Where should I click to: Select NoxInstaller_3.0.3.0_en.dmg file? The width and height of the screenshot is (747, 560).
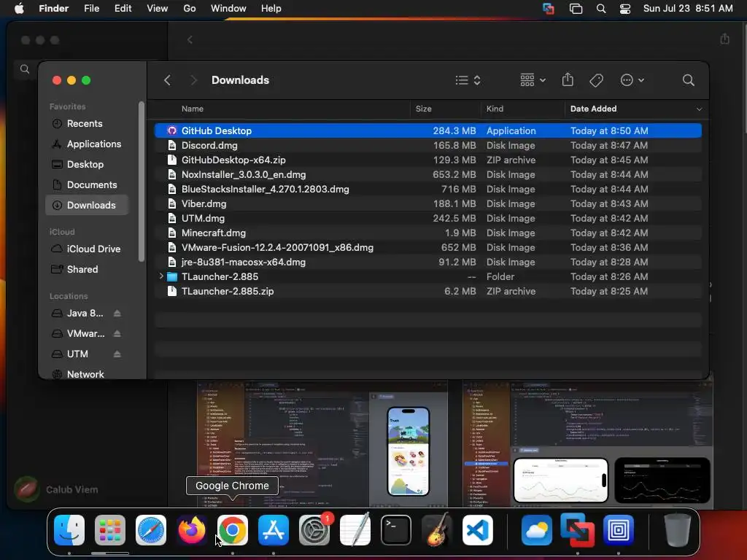[427, 174]
